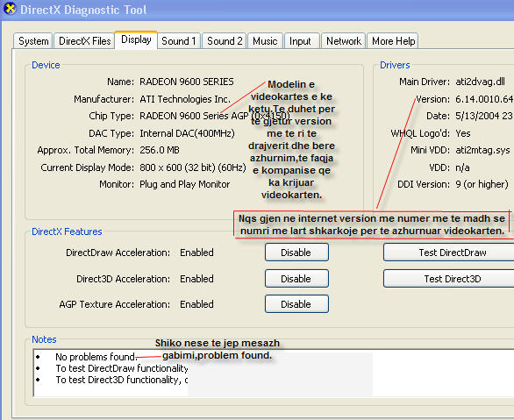Click the To test Direct3D functionality note
The height and width of the screenshot is (420, 514).
(122, 380)
